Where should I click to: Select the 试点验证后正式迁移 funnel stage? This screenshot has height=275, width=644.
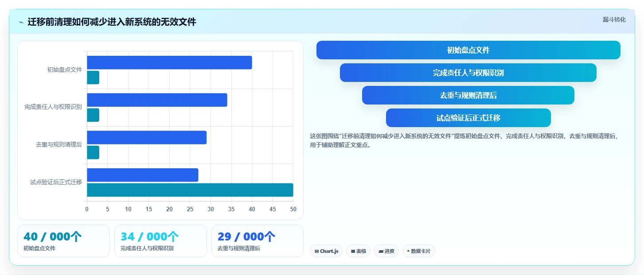[x=468, y=118]
